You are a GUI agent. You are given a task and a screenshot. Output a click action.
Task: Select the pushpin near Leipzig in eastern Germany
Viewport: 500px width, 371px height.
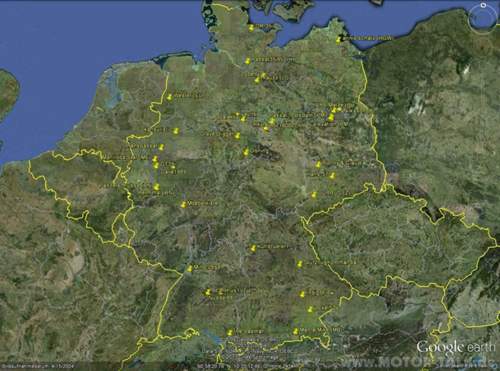click(318, 164)
